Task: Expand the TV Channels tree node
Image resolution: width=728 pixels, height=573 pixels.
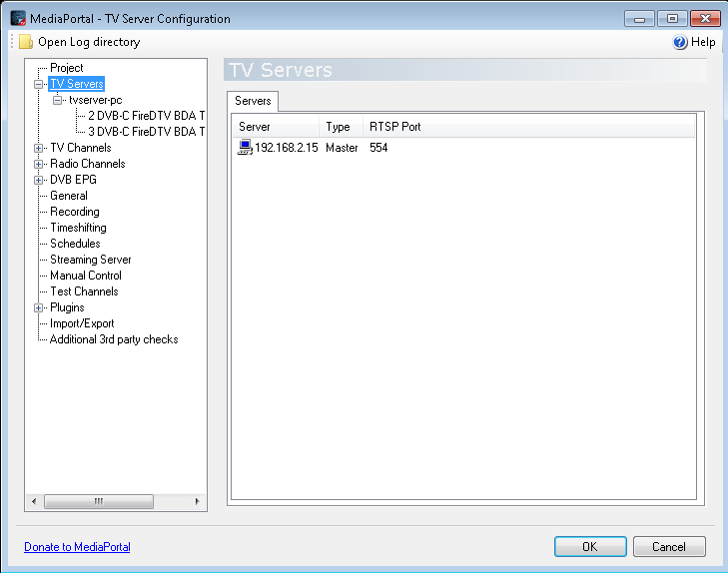Action: click(40, 148)
